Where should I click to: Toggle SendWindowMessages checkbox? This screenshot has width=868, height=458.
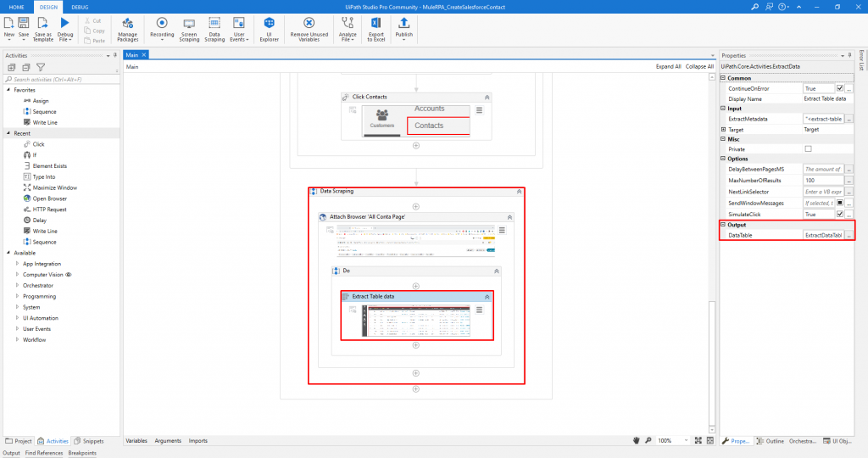coord(840,203)
